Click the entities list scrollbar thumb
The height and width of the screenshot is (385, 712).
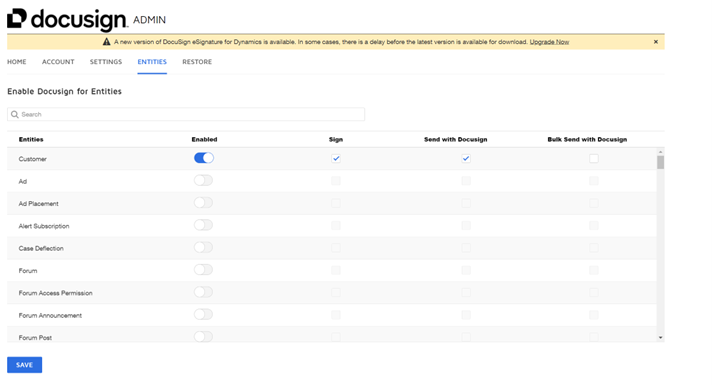point(660,162)
